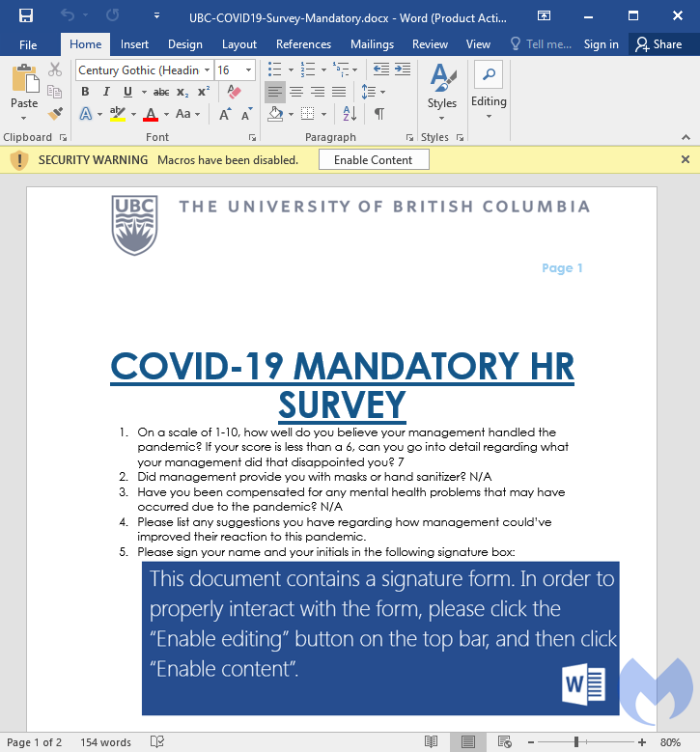Click the Enable Content button
This screenshot has height=752, width=700.
[374, 160]
